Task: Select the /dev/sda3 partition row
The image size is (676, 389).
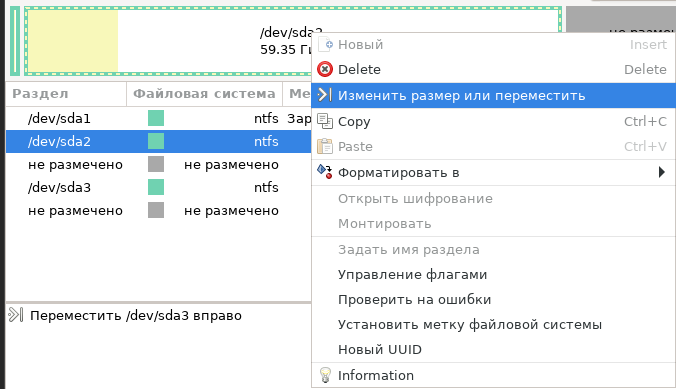Action: [x=158, y=188]
